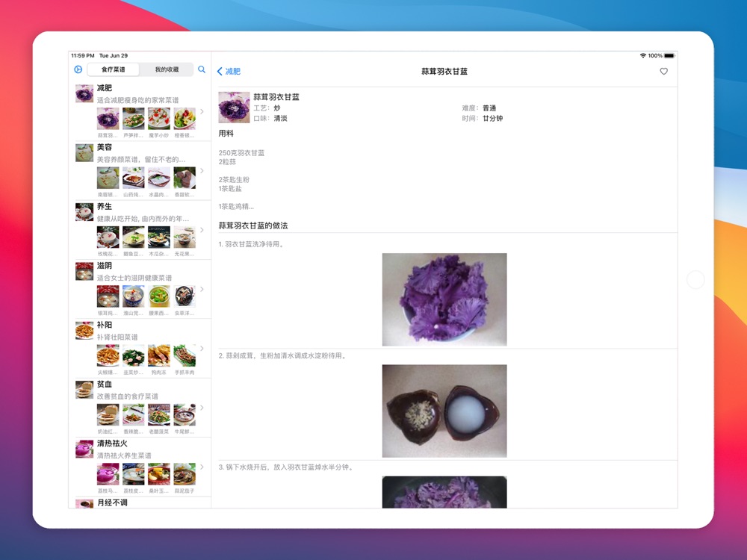Open the 荔枝马… recipe thumbnail
Viewport: 747px width, 560px height.
tap(108, 474)
